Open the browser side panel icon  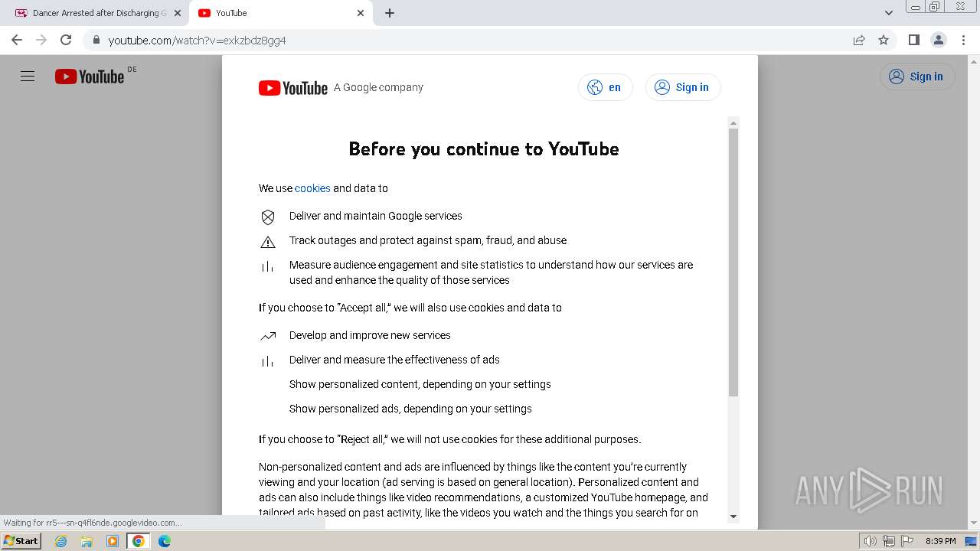pyautogui.click(x=913, y=40)
